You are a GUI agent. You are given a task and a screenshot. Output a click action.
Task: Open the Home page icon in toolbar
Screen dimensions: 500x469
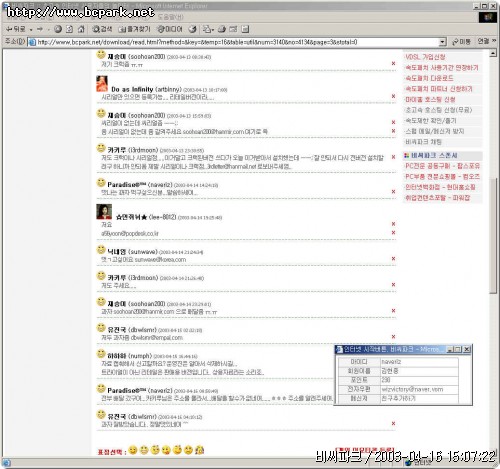click(x=81, y=29)
